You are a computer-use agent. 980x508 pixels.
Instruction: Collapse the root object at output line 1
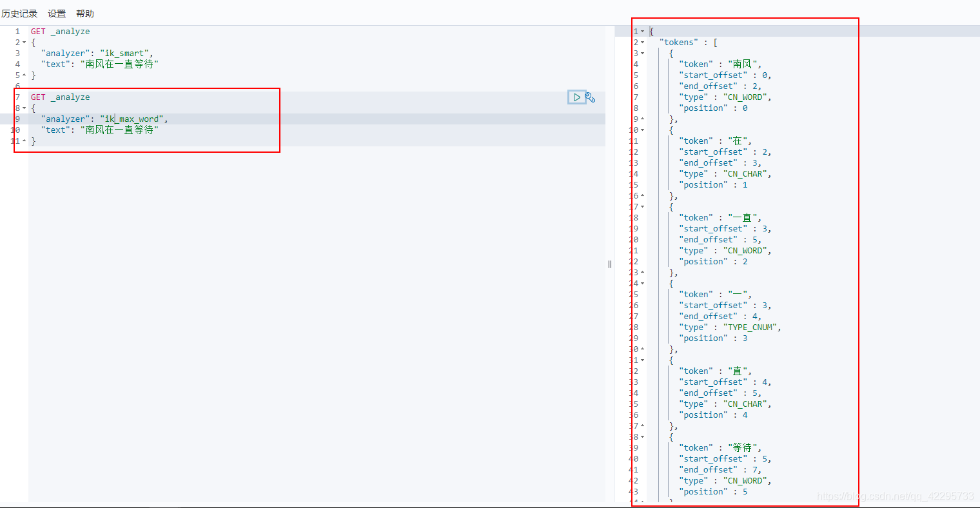click(642, 32)
